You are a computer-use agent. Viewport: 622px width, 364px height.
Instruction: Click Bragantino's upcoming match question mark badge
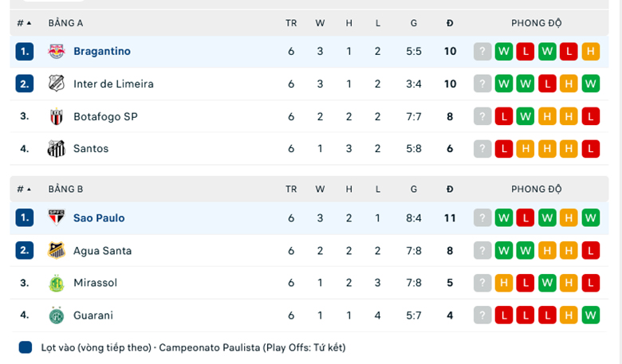[482, 52]
